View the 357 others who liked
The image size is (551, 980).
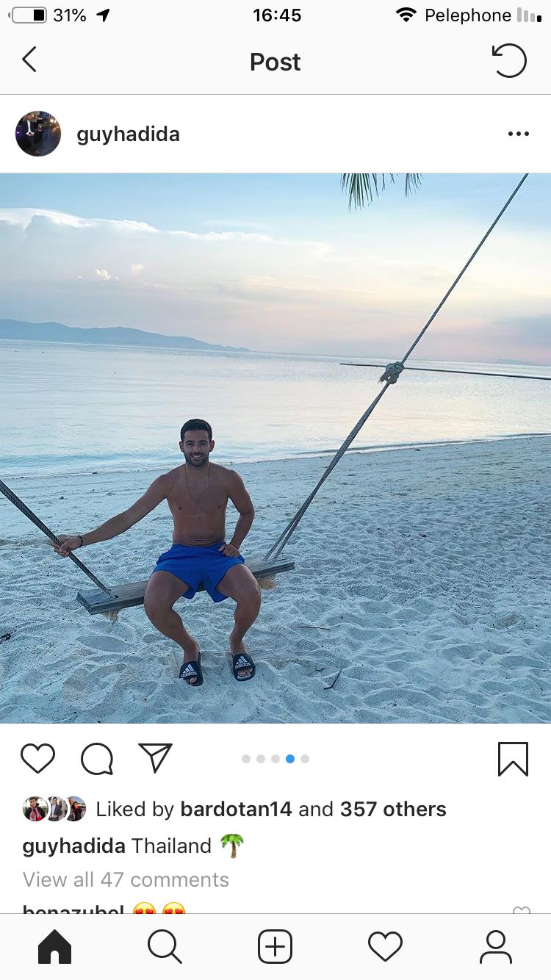[x=392, y=809]
